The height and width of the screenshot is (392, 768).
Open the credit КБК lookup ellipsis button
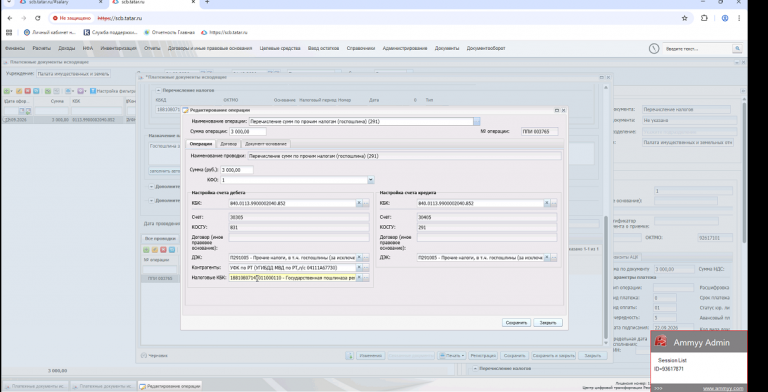[554, 203]
